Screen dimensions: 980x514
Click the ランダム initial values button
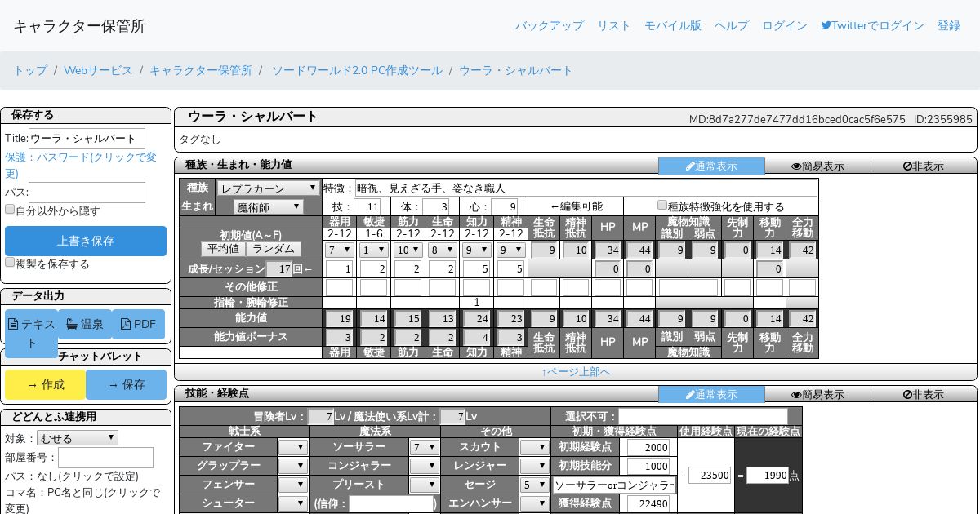tap(274, 249)
